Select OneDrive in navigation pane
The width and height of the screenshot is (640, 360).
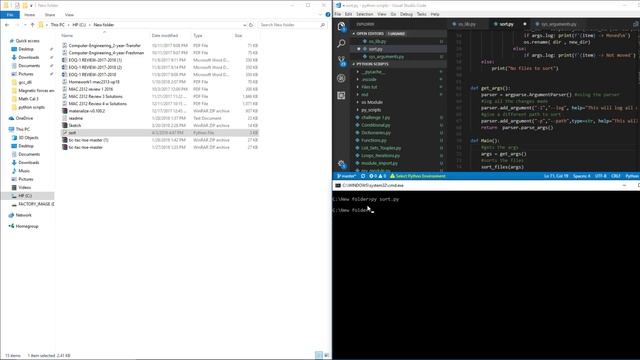click(x=24, y=118)
